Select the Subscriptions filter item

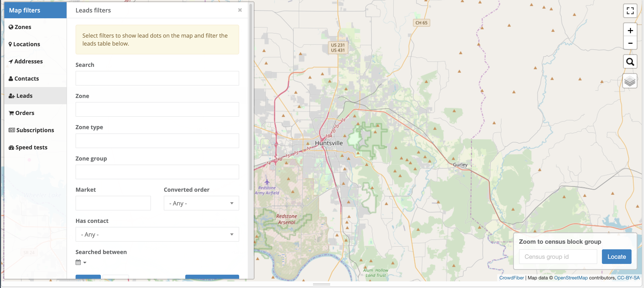tap(31, 130)
